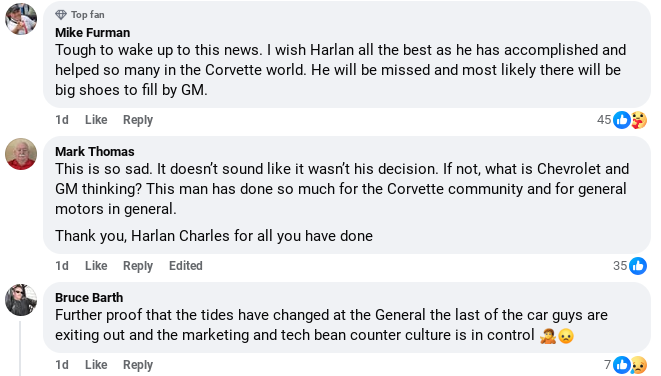661x376 pixels.
Task: Like Bruce Barth's comment
Action: [x=96, y=365]
